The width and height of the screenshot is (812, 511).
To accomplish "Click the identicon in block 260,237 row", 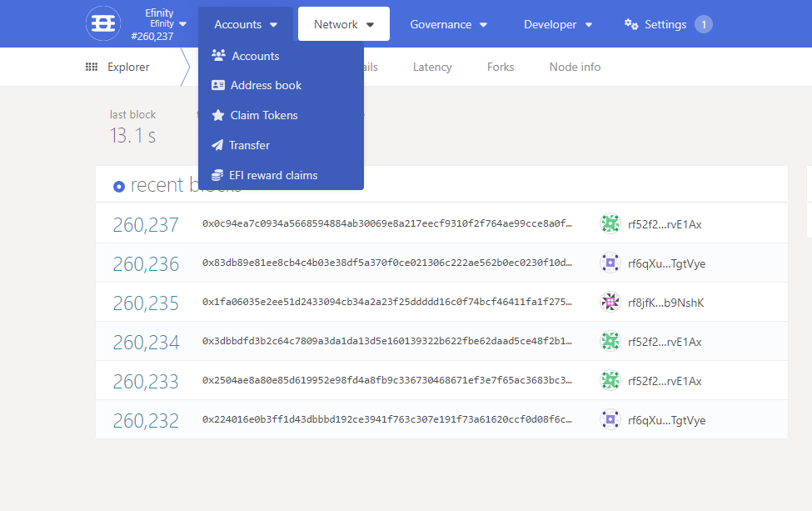I will [610, 223].
